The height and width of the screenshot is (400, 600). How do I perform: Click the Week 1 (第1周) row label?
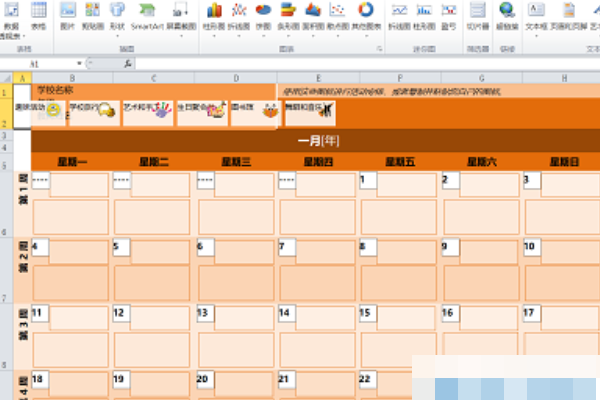[x=23, y=189]
